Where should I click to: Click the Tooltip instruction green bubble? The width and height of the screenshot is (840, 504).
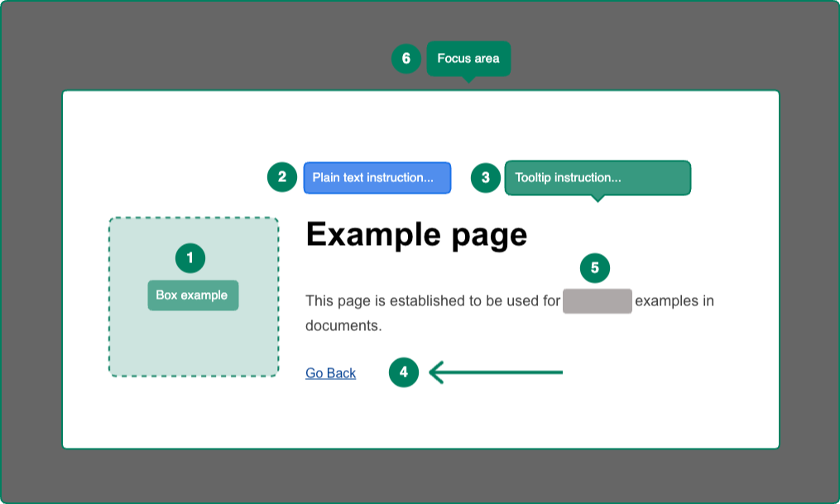(x=598, y=178)
